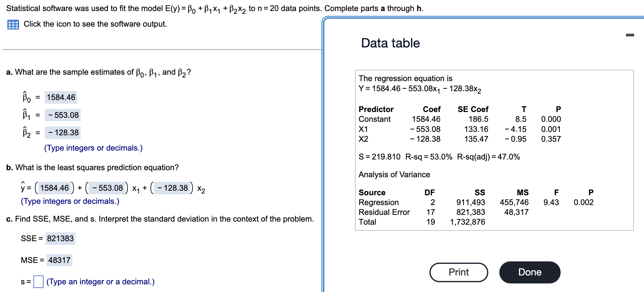Edit the intercept in prediction equation
The width and height of the screenshot is (644, 292).
pyautogui.click(x=55, y=188)
